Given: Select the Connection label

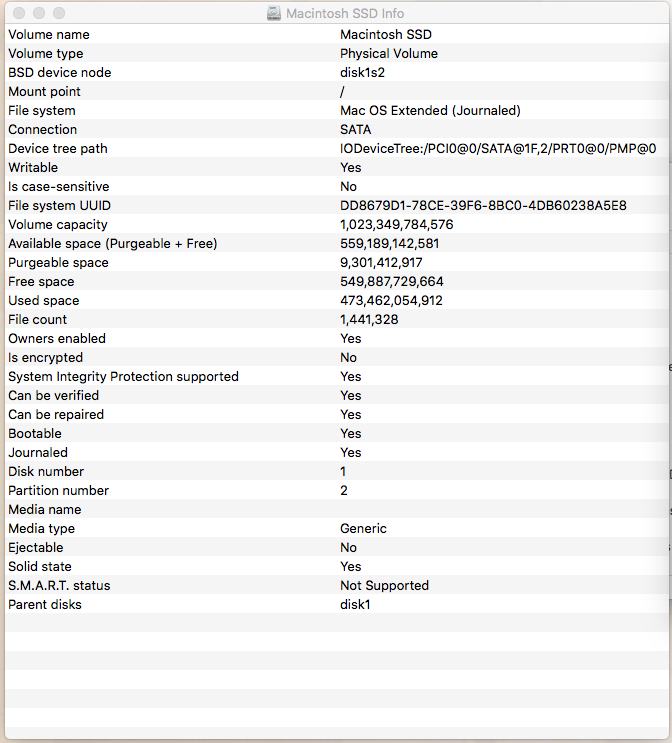Looking at the screenshot, I should [42, 129].
